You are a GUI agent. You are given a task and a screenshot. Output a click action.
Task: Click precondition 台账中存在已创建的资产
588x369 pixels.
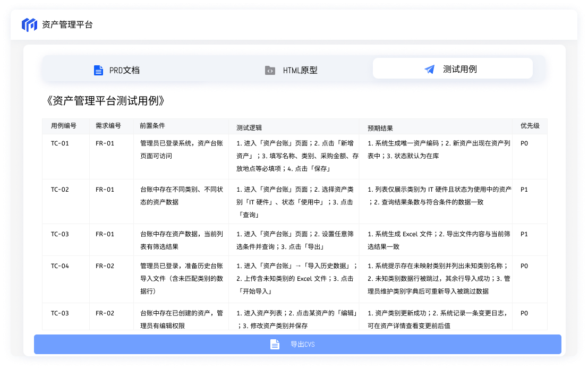click(182, 320)
